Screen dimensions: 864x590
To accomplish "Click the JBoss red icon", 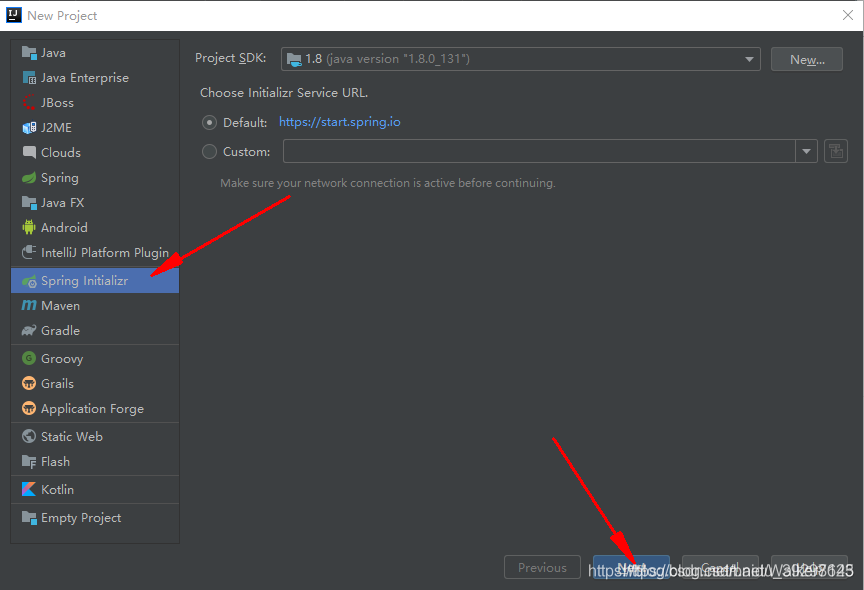I will [29, 102].
